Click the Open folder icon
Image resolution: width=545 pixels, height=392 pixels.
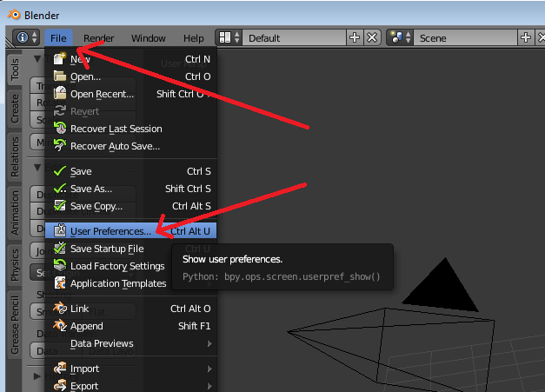point(60,76)
